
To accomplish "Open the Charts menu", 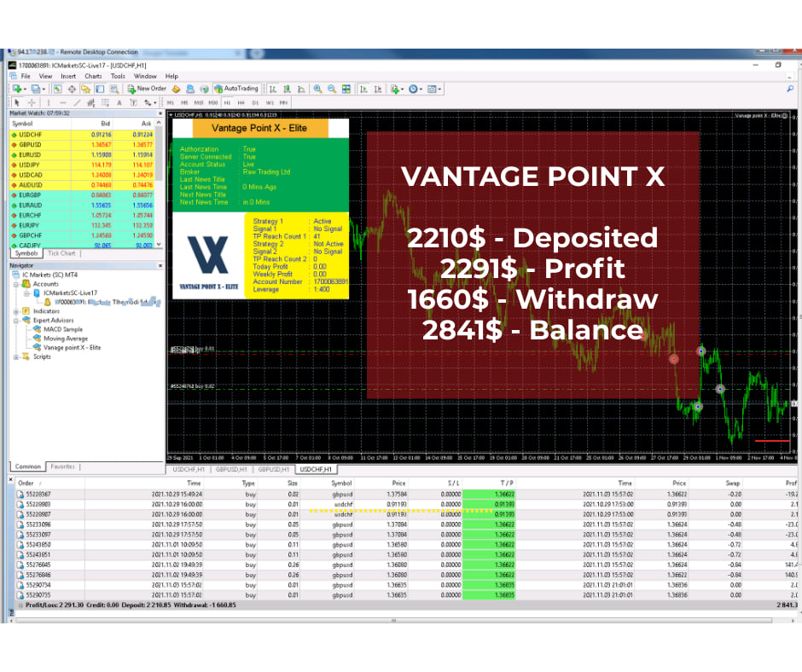I will [x=93, y=76].
